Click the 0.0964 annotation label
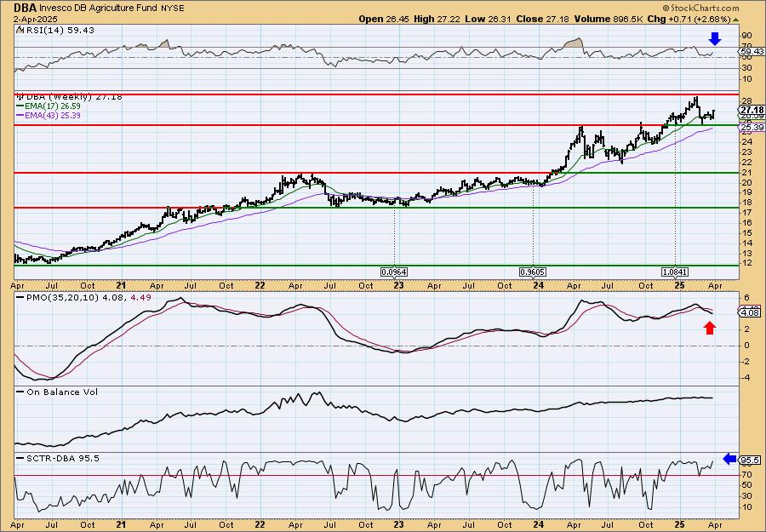Viewport: 766px width, 532px height. pos(394,272)
